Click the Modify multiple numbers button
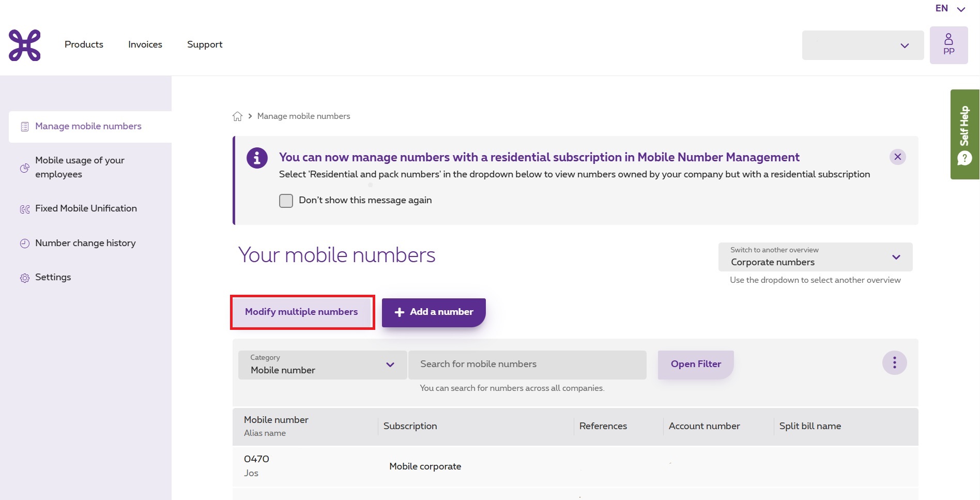The image size is (980, 500). tap(302, 312)
